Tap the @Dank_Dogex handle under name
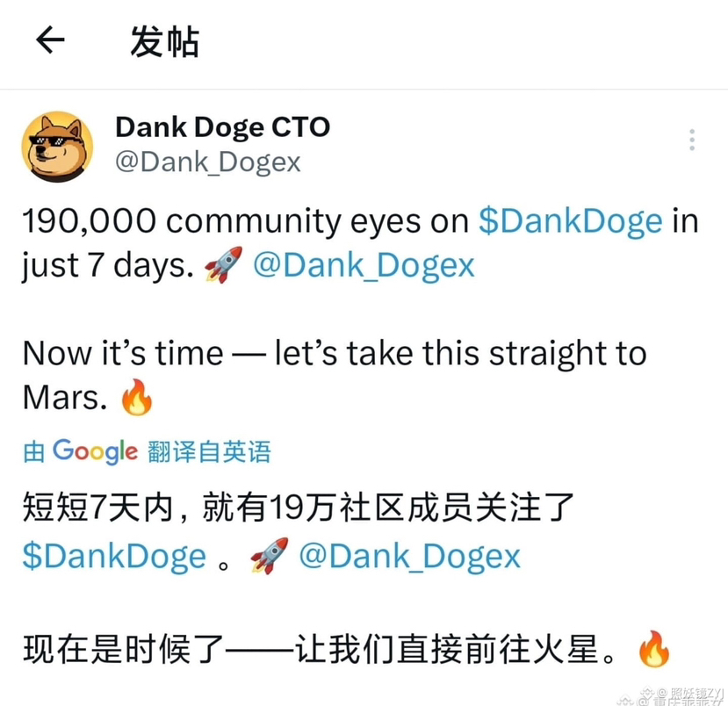 [208, 162]
